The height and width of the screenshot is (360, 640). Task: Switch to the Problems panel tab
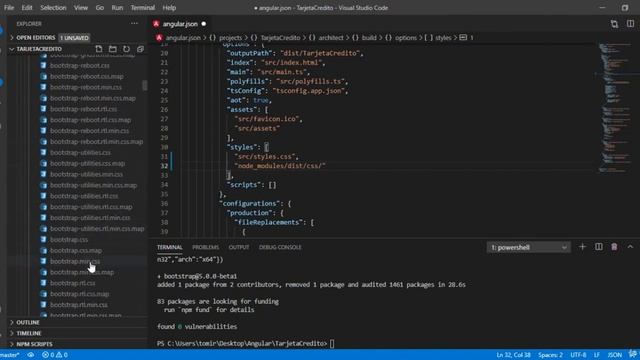coord(205,247)
